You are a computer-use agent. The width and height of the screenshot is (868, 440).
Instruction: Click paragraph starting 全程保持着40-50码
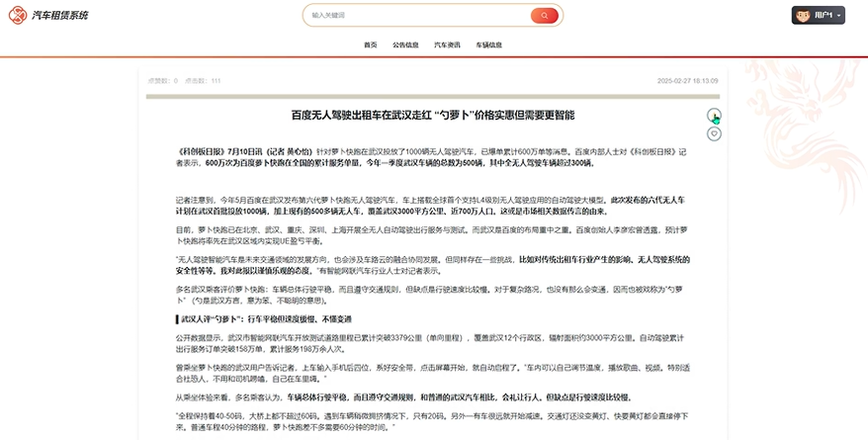pyautogui.click(x=432, y=422)
